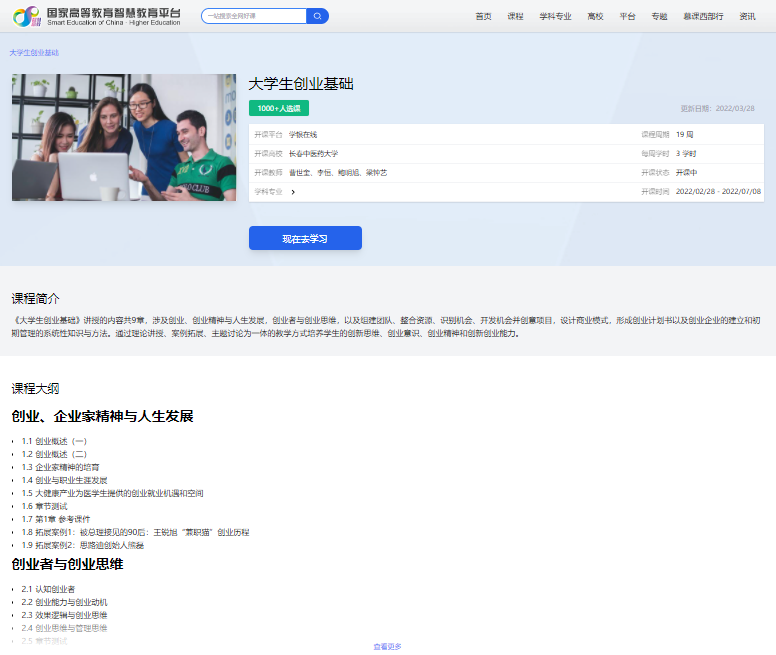The image size is (776, 655).
Task: Click the 更新日期 2022/03/28 text
Action: coord(717,108)
